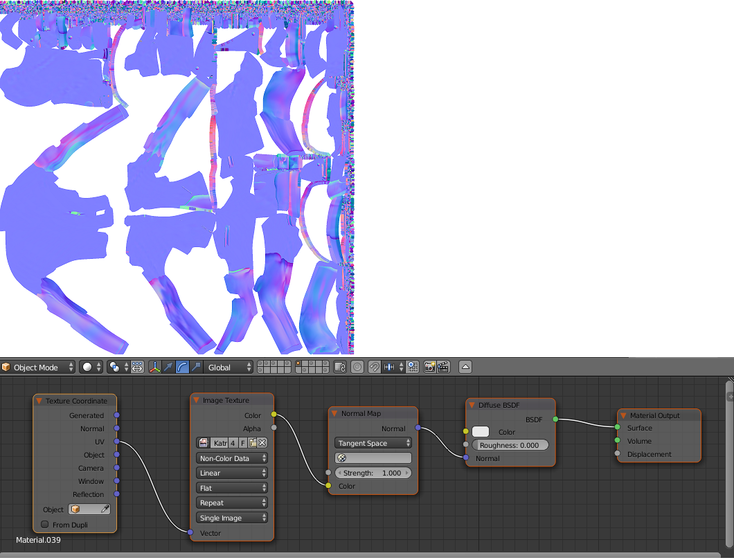
Task: Collapse the Normal Map node
Action: pos(334,413)
